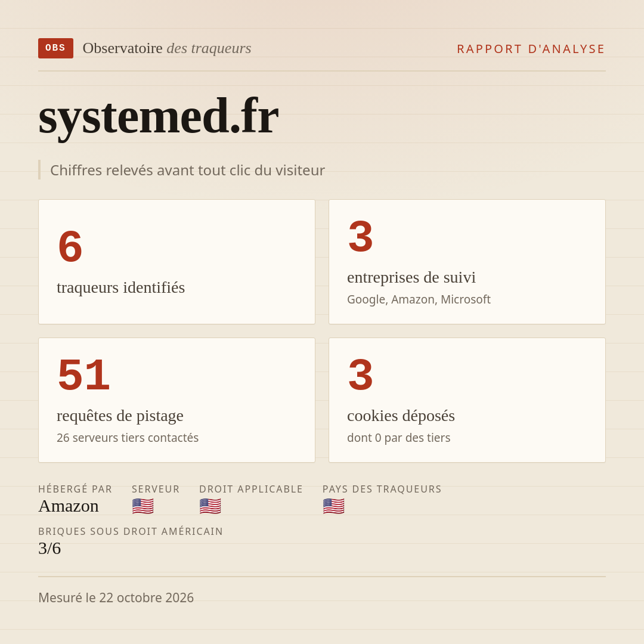Click the Rapport d'analyse label

[531, 49]
